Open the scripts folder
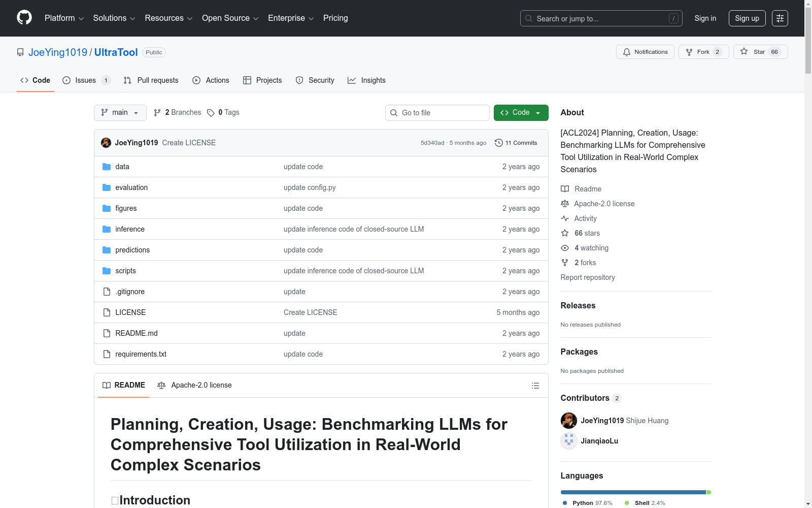 [125, 271]
